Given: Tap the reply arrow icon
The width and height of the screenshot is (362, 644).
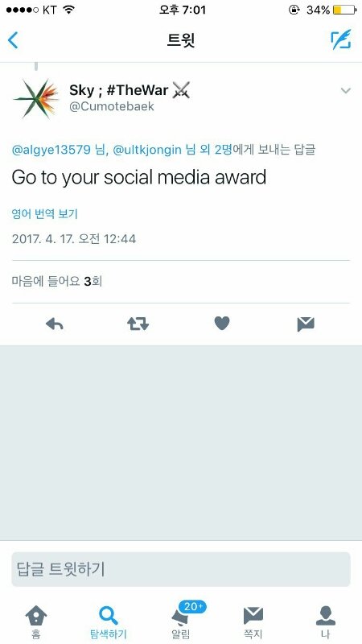Looking at the screenshot, I should coord(54,324).
